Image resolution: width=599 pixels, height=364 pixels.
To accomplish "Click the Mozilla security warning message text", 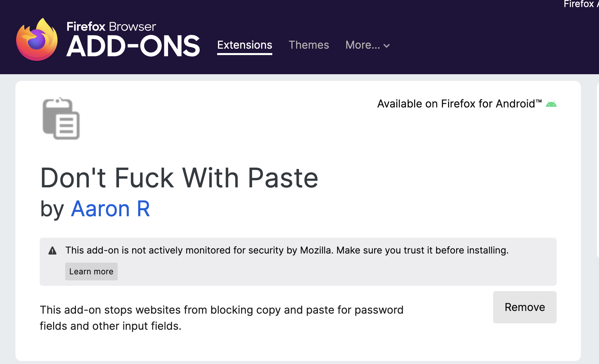I will coord(287,250).
